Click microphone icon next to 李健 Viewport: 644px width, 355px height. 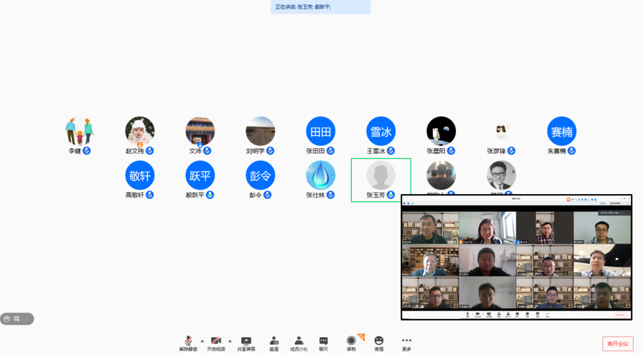(x=87, y=151)
